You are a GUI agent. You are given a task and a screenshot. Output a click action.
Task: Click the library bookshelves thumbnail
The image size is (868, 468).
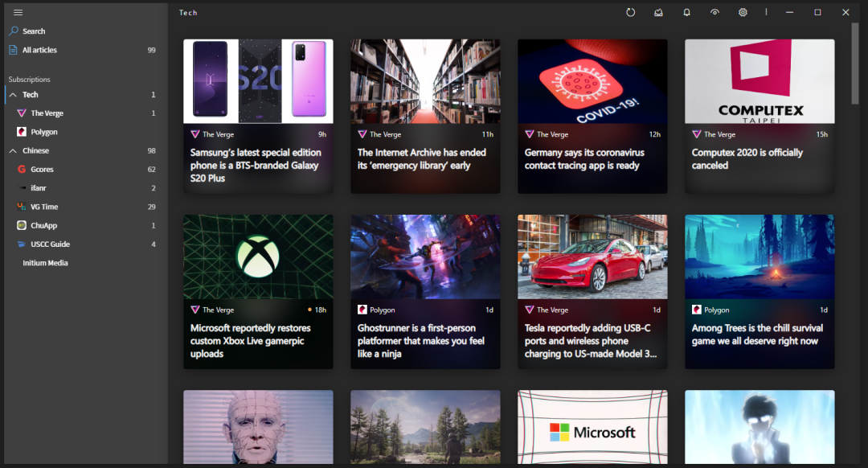pos(425,81)
